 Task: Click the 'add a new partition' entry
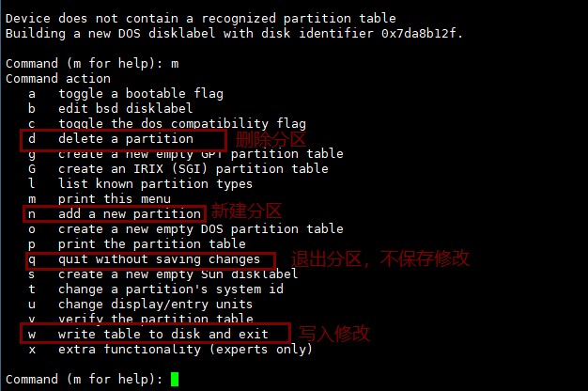coord(129,214)
